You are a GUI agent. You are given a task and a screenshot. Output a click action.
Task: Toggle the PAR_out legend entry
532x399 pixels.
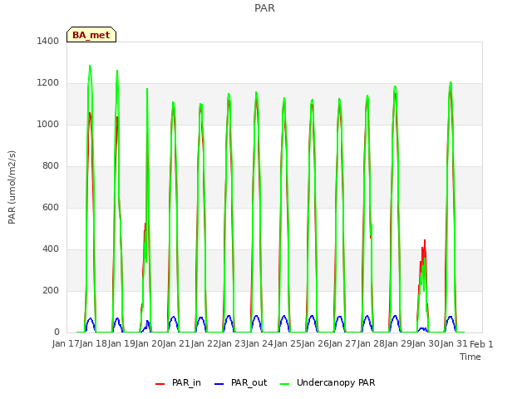(240, 382)
